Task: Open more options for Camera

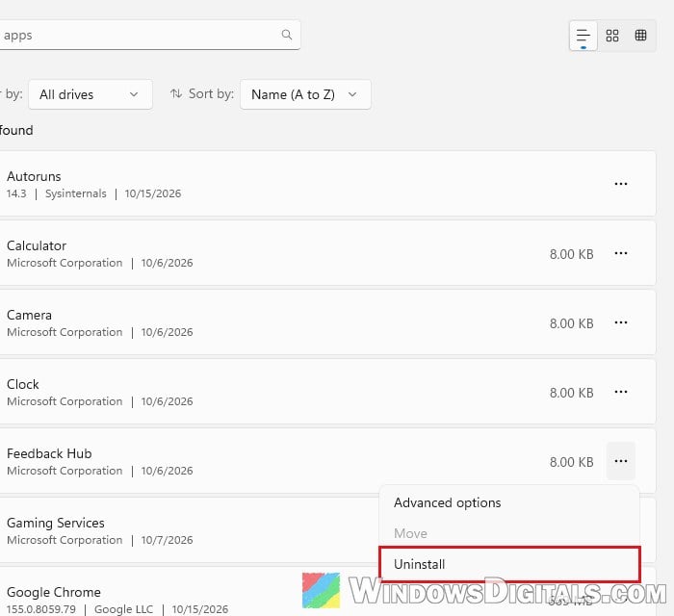Action: (x=621, y=322)
